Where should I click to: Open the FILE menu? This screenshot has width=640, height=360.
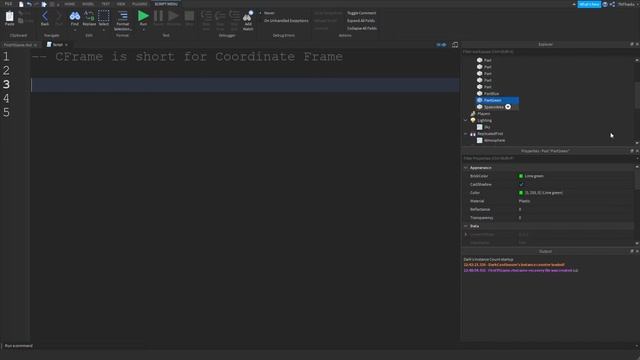(x=8, y=4)
